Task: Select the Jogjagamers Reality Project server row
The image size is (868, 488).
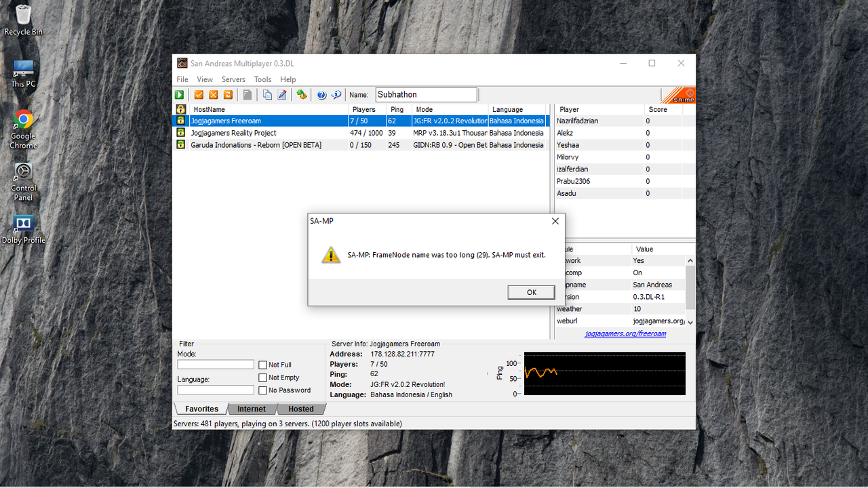Action: click(x=360, y=133)
